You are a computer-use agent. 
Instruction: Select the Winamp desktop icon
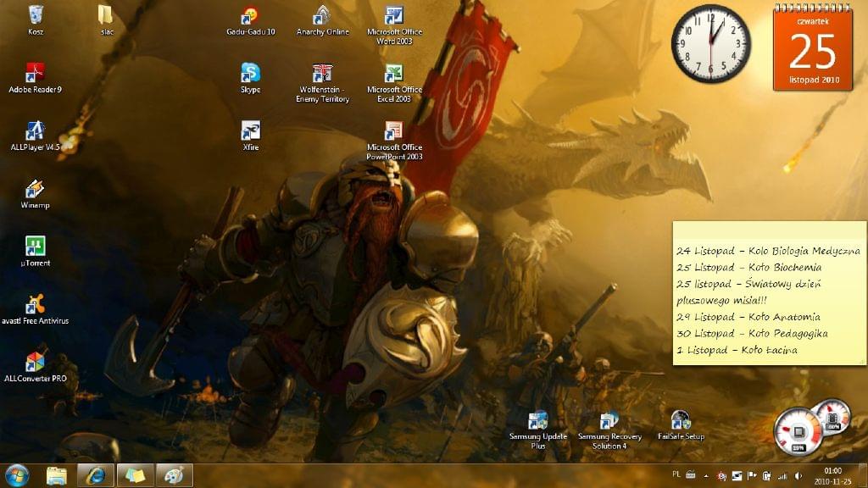[36, 194]
